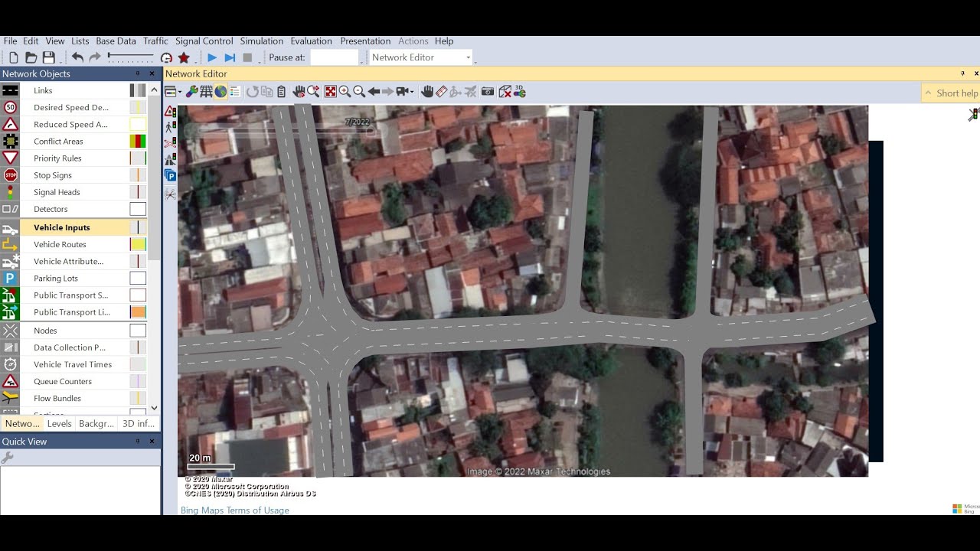Screen dimensions: 980x551
Task: Select Links network object icon
Action: point(10,90)
